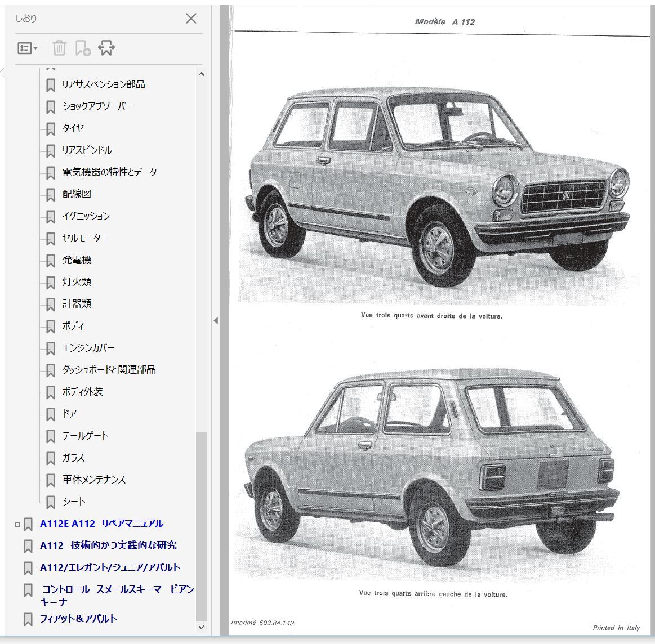Click the delete bookmark trash icon

pyautogui.click(x=59, y=48)
